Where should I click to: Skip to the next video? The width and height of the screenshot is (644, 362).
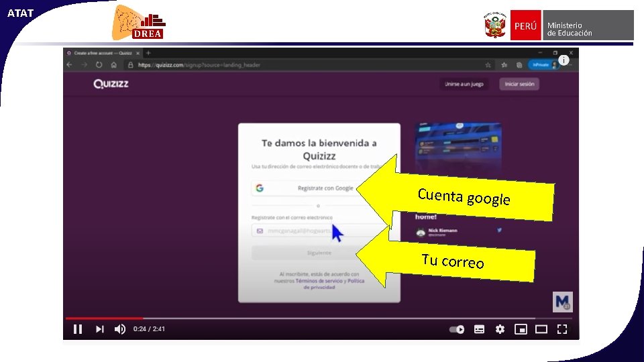(99, 329)
